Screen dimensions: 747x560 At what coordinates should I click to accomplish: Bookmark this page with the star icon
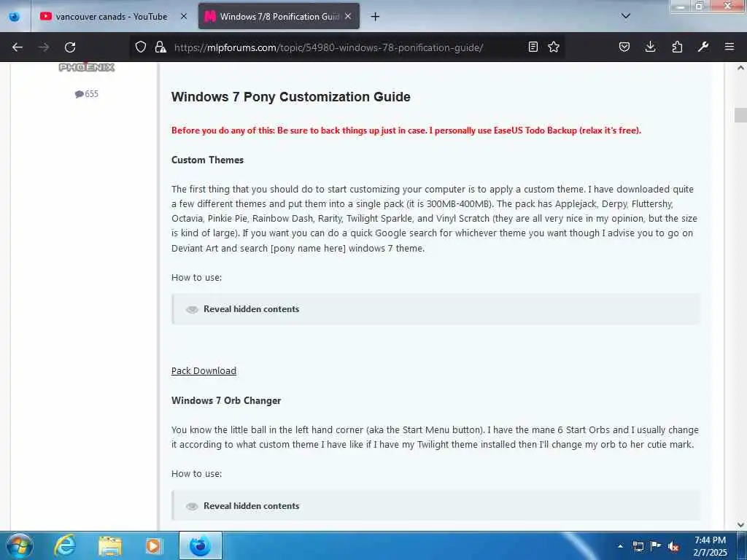click(x=554, y=47)
